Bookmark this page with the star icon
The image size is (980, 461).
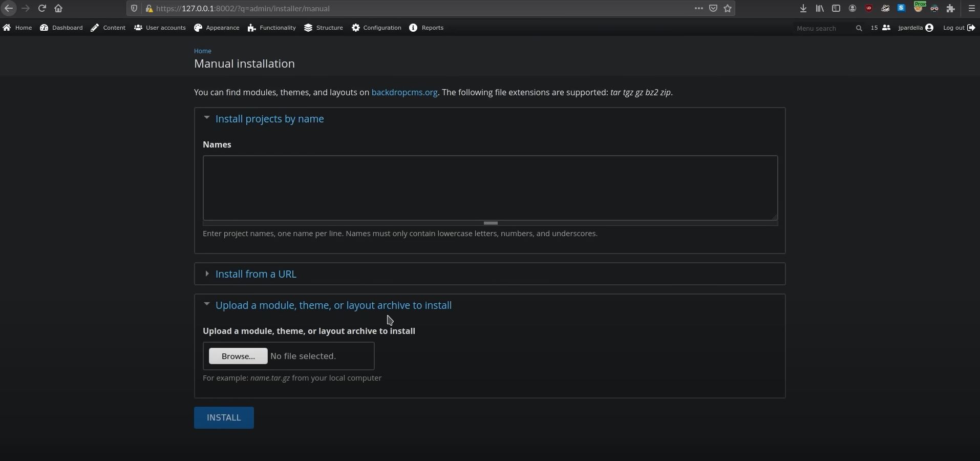click(728, 8)
